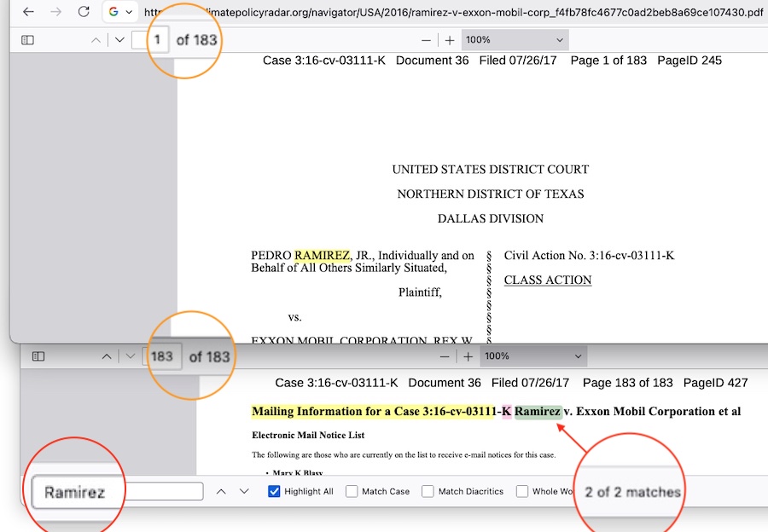The image size is (768, 532).
Task: Zoom in using plus in the upper PDF toolbar
Action: pos(450,40)
